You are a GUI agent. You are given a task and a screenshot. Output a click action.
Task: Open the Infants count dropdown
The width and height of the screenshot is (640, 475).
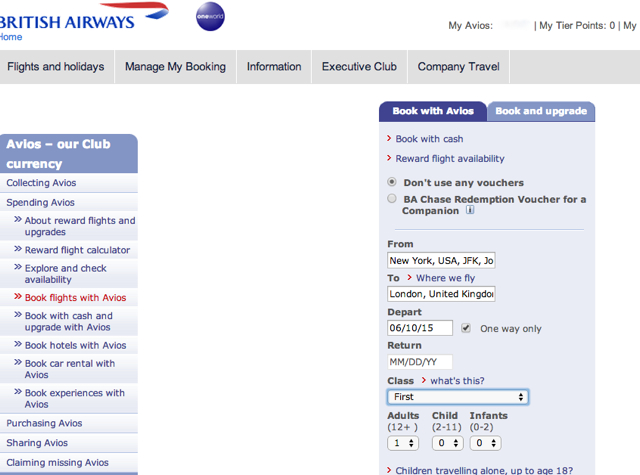click(x=485, y=443)
